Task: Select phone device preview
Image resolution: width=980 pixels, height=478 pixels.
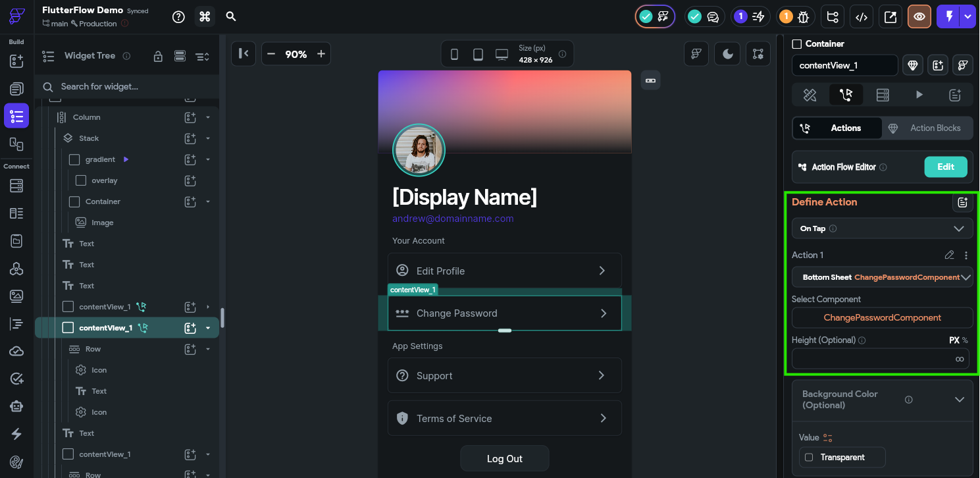Action: point(454,55)
